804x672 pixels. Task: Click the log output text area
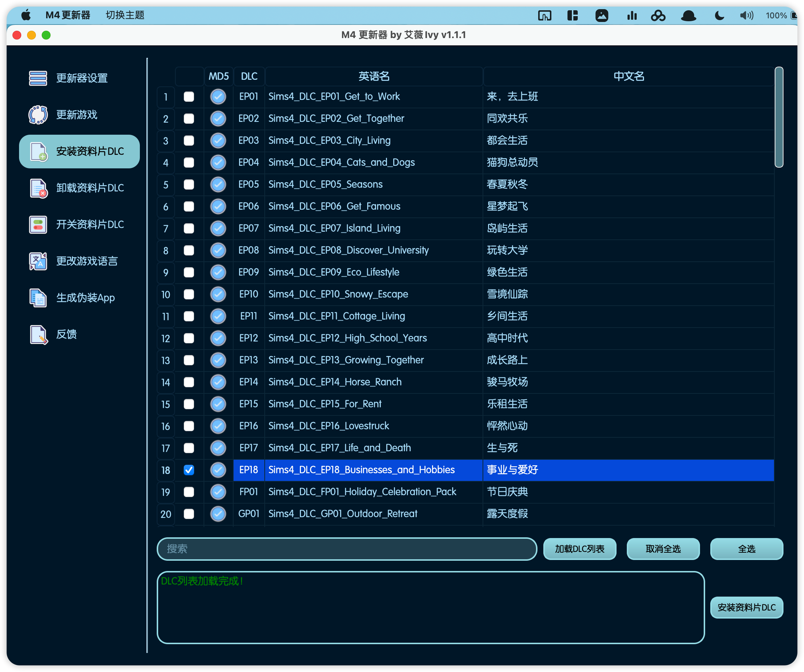(x=431, y=608)
